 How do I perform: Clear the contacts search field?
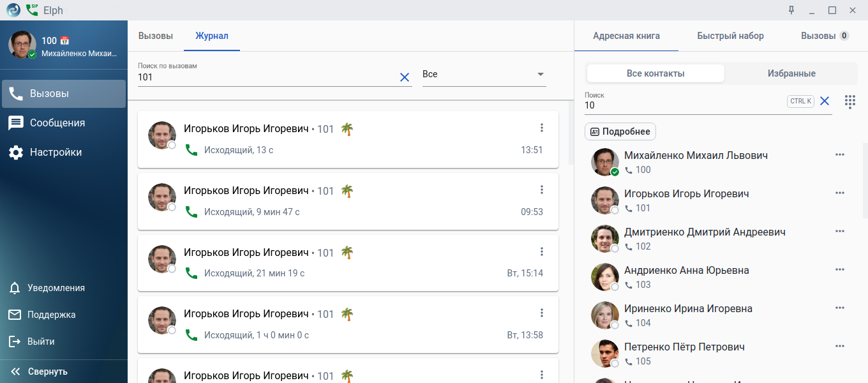[825, 101]
